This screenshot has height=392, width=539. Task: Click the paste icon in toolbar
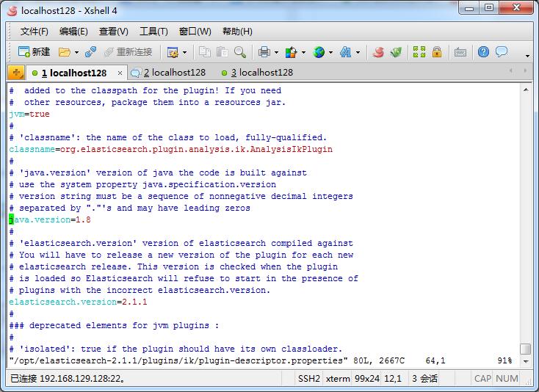tap(223, 52)
